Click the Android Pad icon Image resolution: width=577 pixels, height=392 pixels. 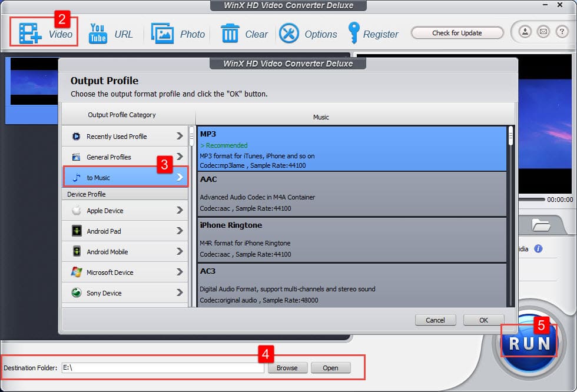[x=77, y=231]
